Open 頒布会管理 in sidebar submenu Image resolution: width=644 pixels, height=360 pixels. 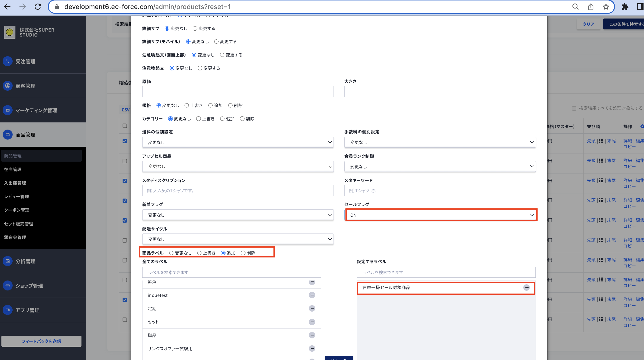(x=15, y=237)
